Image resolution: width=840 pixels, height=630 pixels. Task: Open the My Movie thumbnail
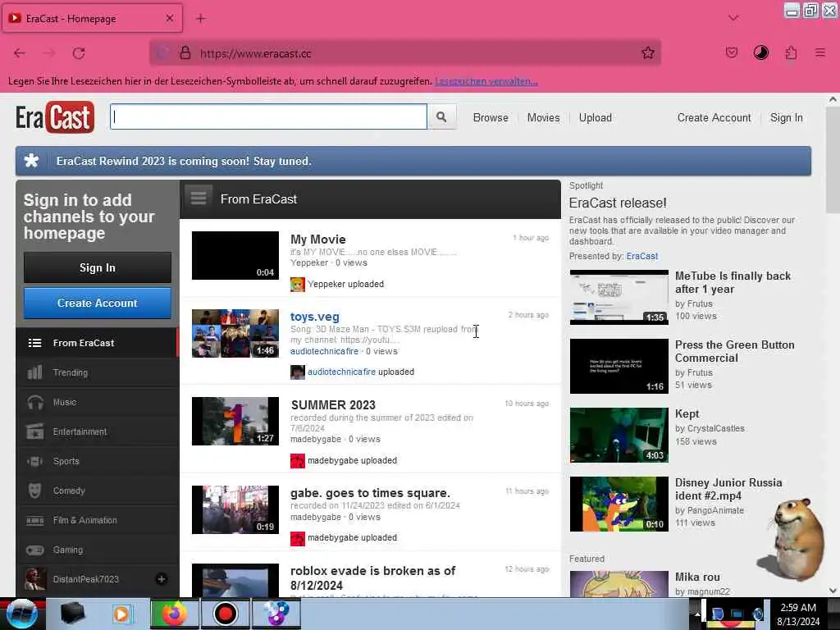(x=235, y=256)
